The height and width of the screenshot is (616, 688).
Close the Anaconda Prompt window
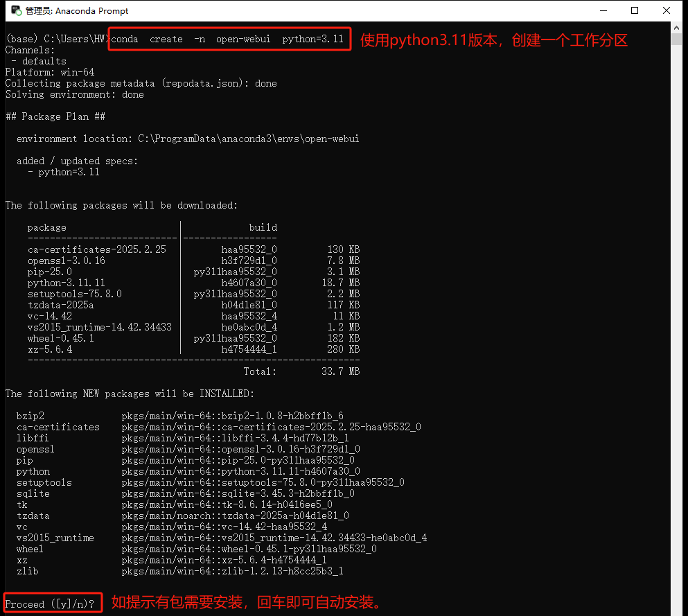[x=666, y=10]
